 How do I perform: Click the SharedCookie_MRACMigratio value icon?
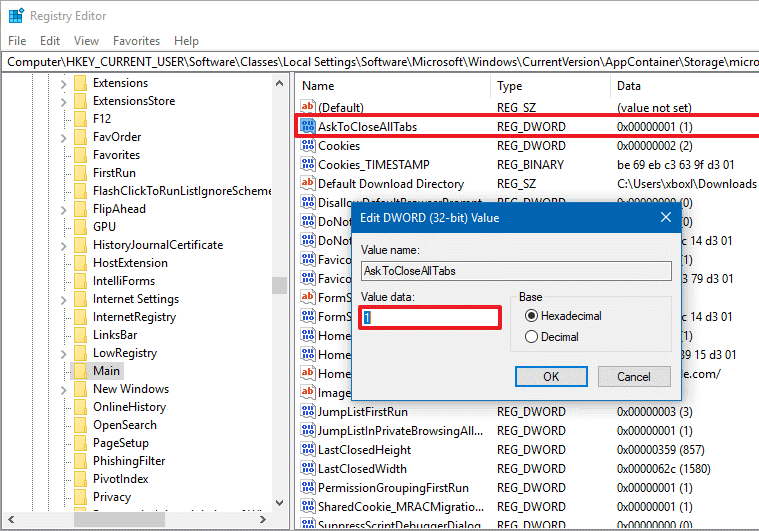[307, 506]
